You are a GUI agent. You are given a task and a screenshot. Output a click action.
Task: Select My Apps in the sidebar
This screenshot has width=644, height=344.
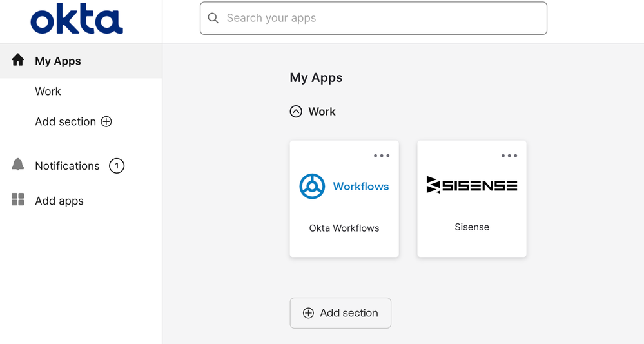58,61
